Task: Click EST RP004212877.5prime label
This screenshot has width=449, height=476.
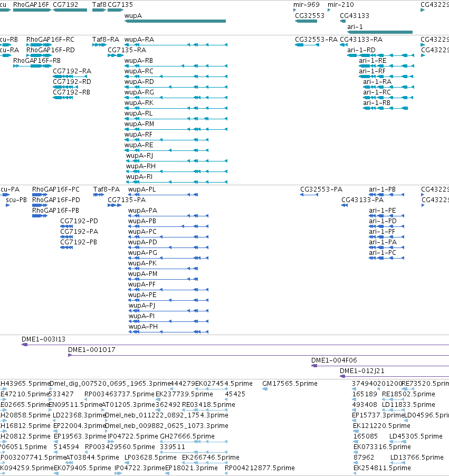Action: pyautogui.click(x=260, y=468)
